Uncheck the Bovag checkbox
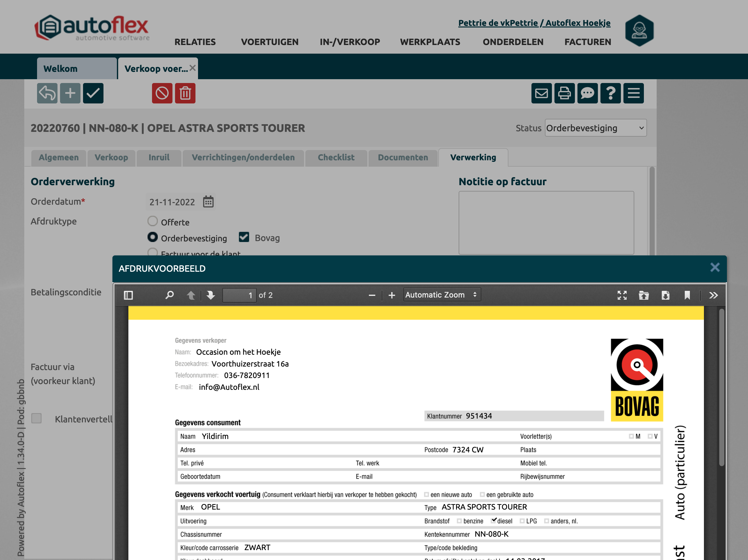Screen dimensions: 748x560 click(244, 237)
